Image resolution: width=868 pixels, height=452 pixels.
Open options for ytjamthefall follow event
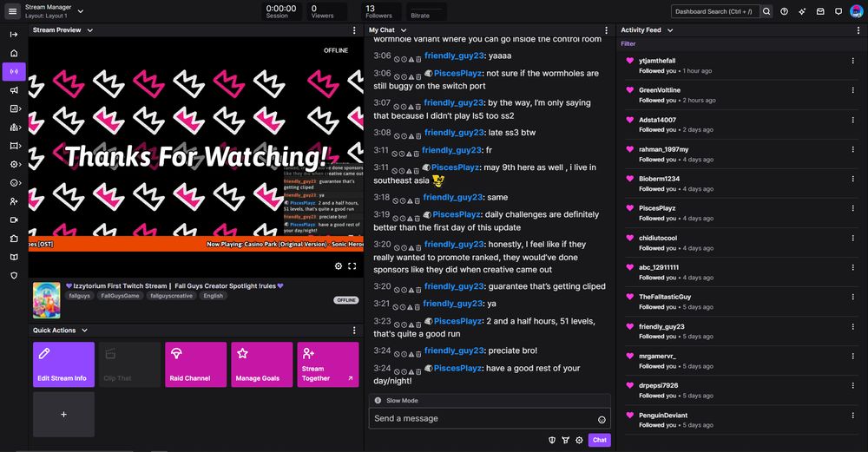[x=853, y=61]
